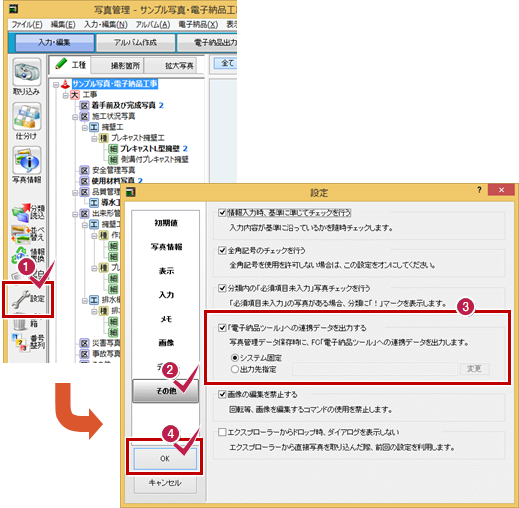Viewport: 519px width, 508px height.
Task: Toggle 画像の編集を禁止する checkbox
Action: [x=222, y=394]
